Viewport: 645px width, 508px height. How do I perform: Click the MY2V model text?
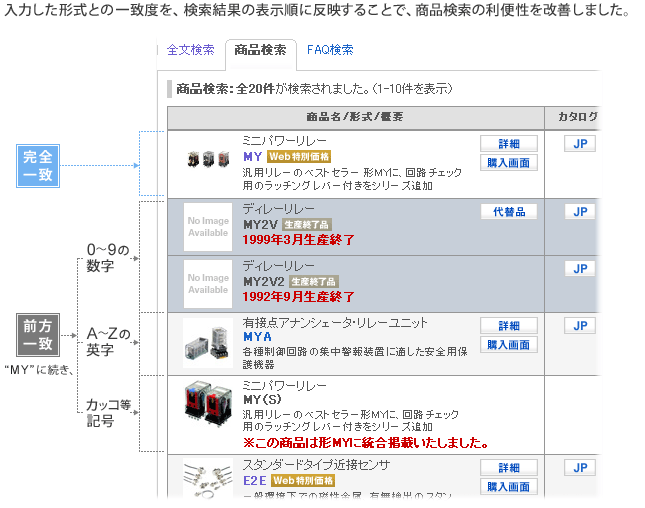click(x=260, y=225)
